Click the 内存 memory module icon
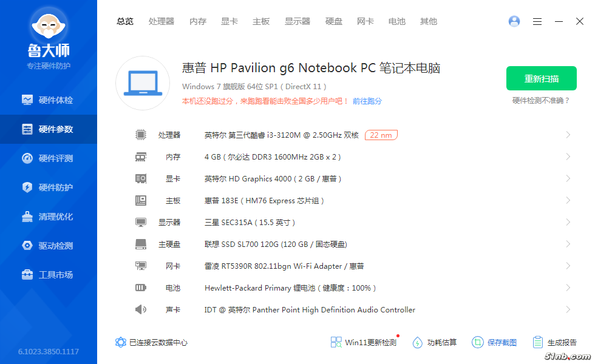 pyautogui.click(x=141, y=157)
